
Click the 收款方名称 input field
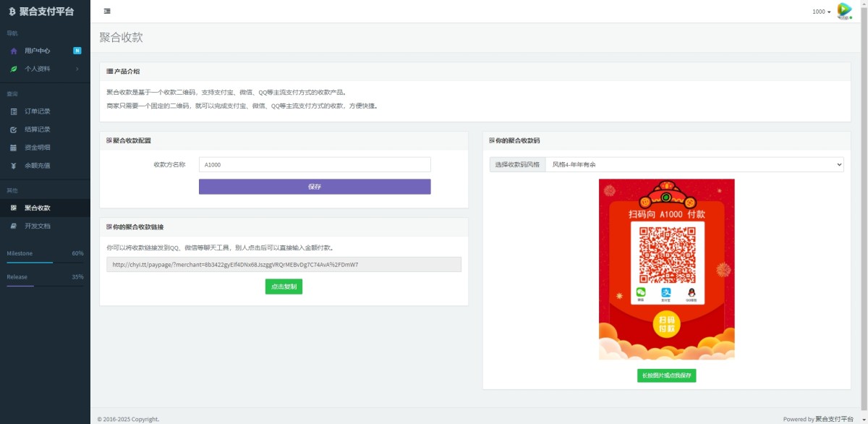(x=315, y=165)
